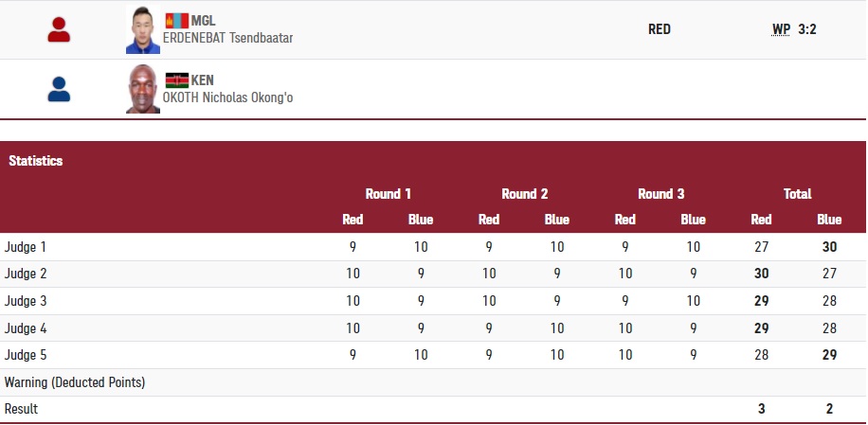
Task: Click the WP abbreviation result label
Action: tap(781, 29)
